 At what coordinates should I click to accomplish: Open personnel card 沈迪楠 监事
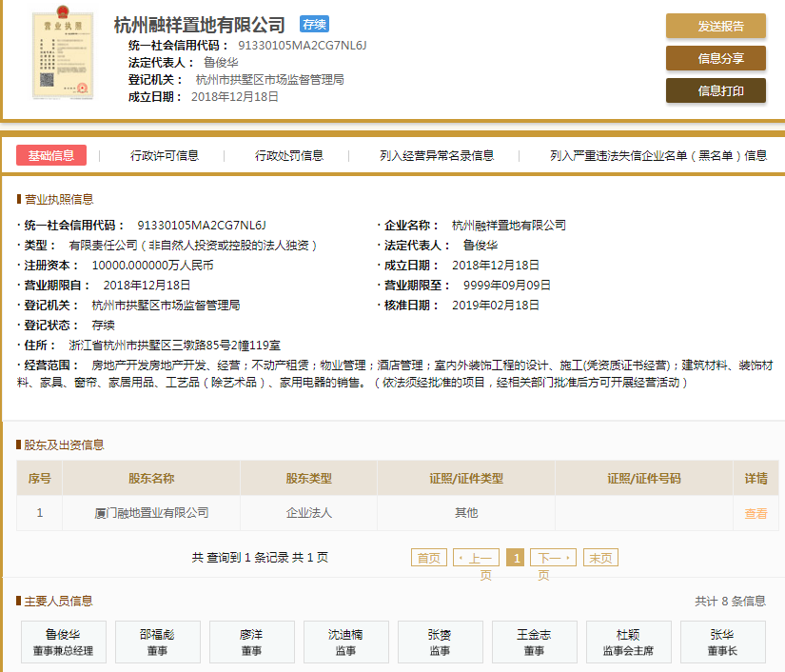point(346,642)
